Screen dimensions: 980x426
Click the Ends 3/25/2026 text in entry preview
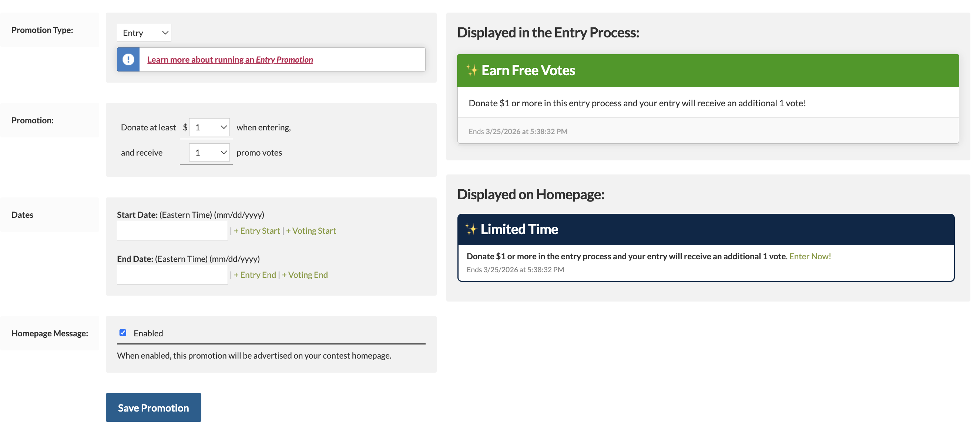pyautogui.click(x=518, y=132)
